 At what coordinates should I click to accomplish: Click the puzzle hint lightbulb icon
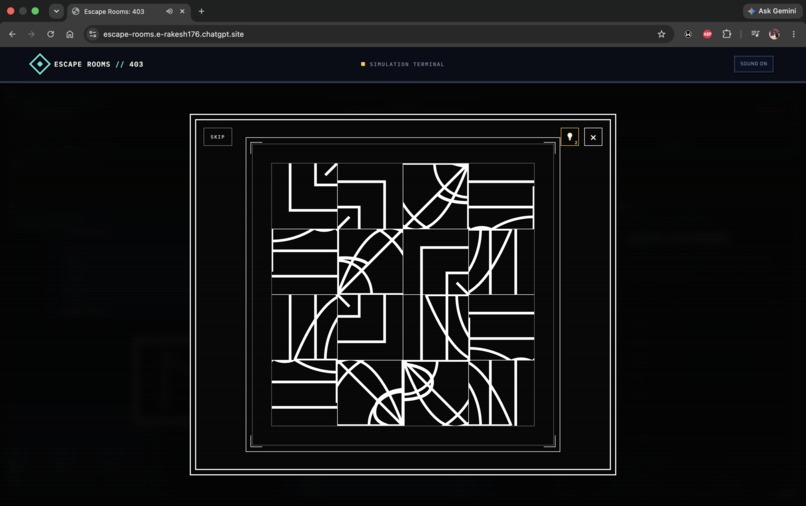click(x=570, y=137)
